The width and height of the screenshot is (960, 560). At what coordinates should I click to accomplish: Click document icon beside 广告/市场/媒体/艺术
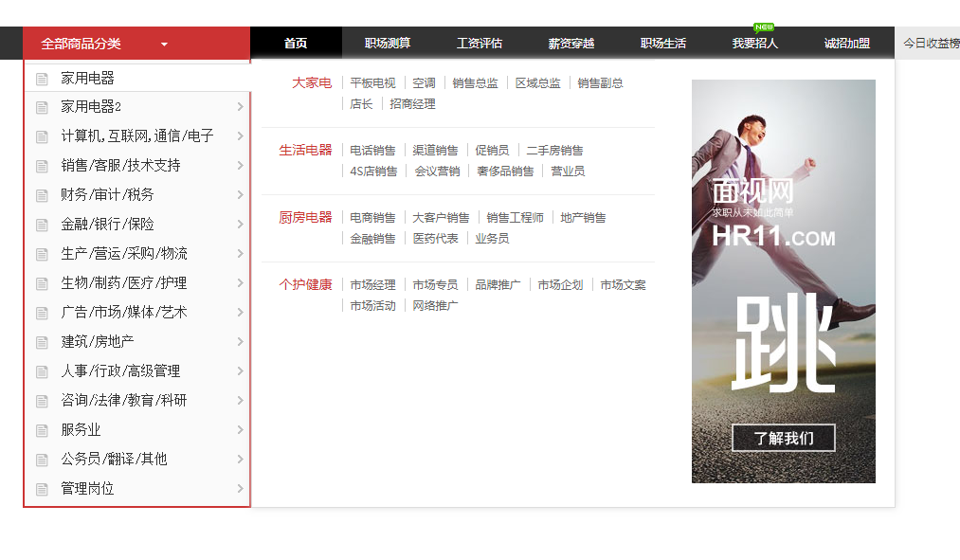(x=42, y=313)
